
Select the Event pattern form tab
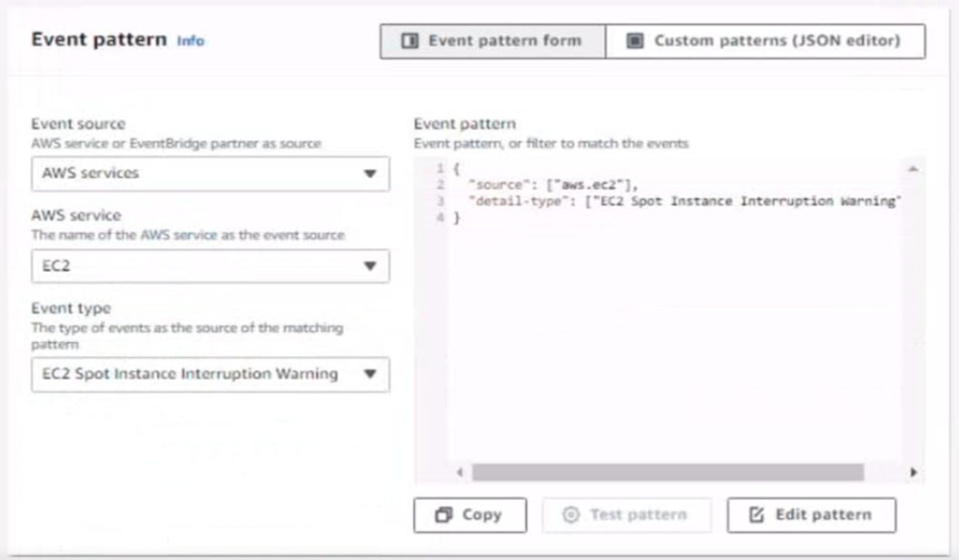492,41
